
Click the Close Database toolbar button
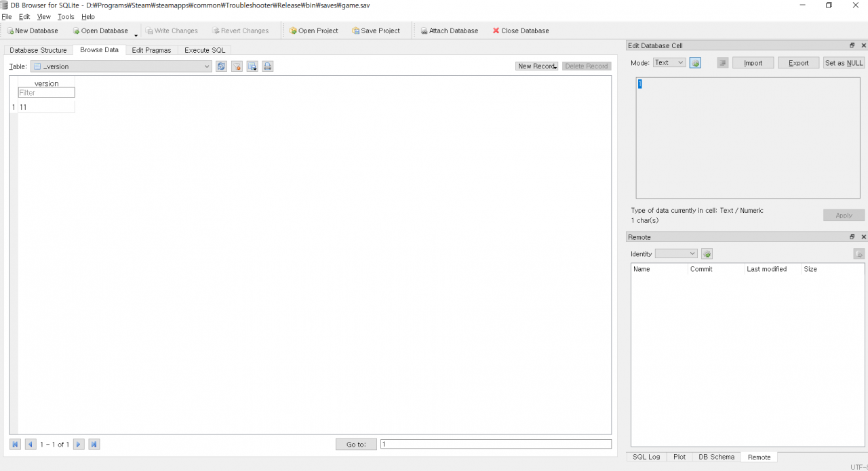(521, 30)
